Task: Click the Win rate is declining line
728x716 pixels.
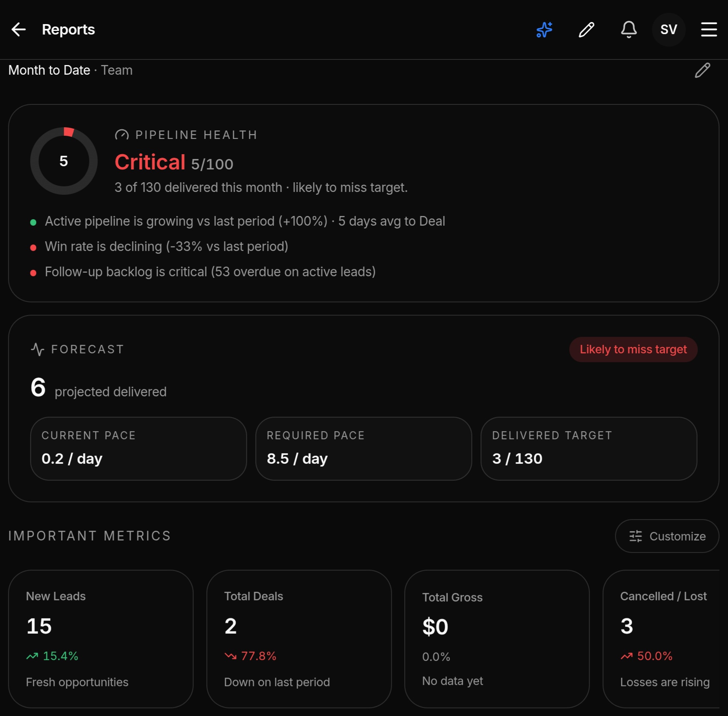Action: click(167, 247)
